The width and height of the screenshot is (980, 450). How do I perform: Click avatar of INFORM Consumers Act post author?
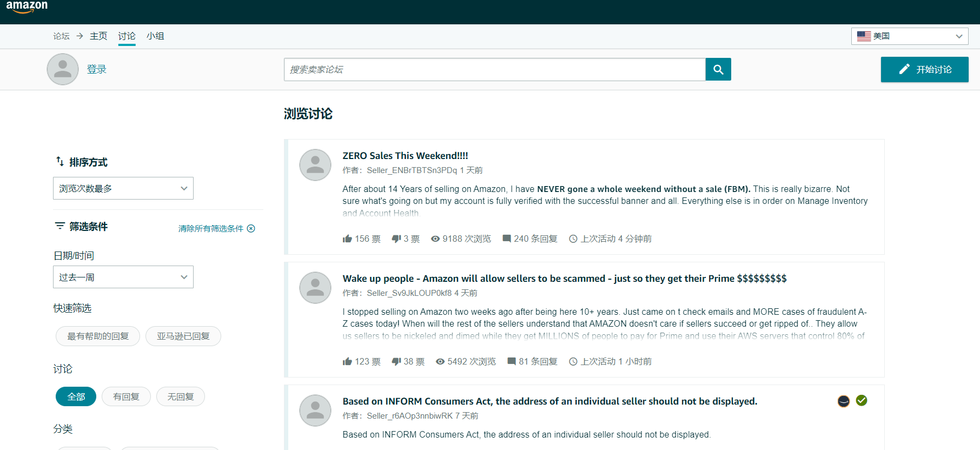click(x=315, y=411)
